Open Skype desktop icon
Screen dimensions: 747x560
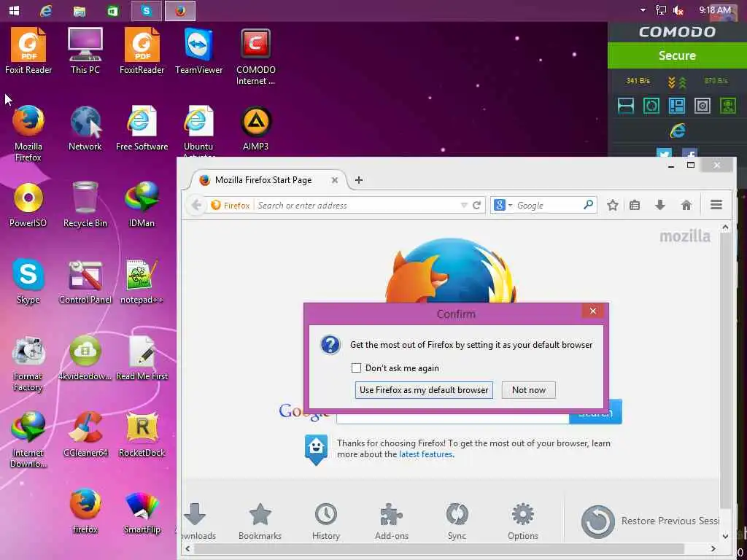click(28, 281)
